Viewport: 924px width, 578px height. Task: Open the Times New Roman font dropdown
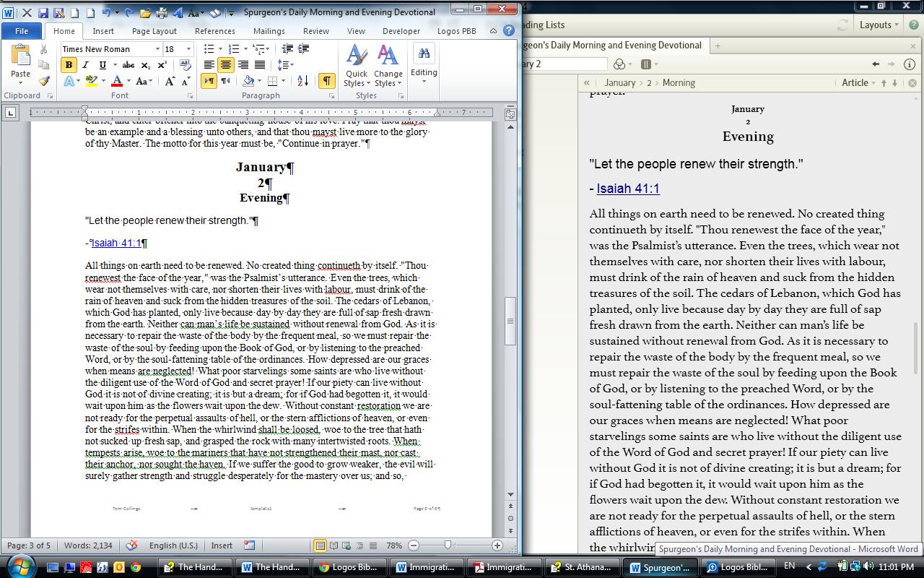pyautogui.click(x=157, y=49)
